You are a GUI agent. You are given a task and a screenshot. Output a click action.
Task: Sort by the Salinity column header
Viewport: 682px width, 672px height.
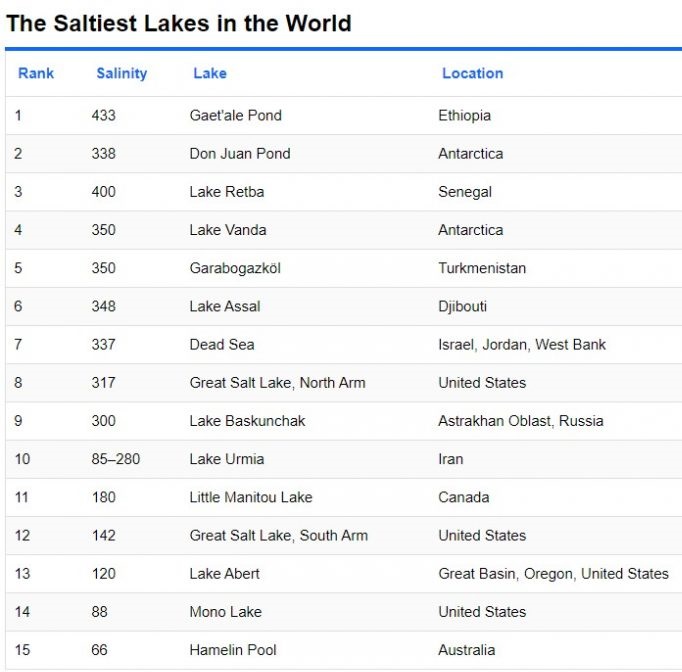(x=121, y=73)
